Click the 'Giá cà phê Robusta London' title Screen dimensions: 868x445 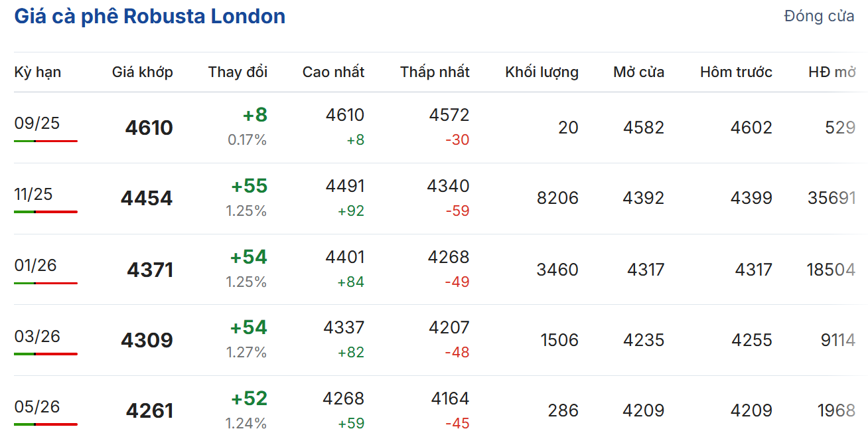pyautogui.click(x=150, y=17)
